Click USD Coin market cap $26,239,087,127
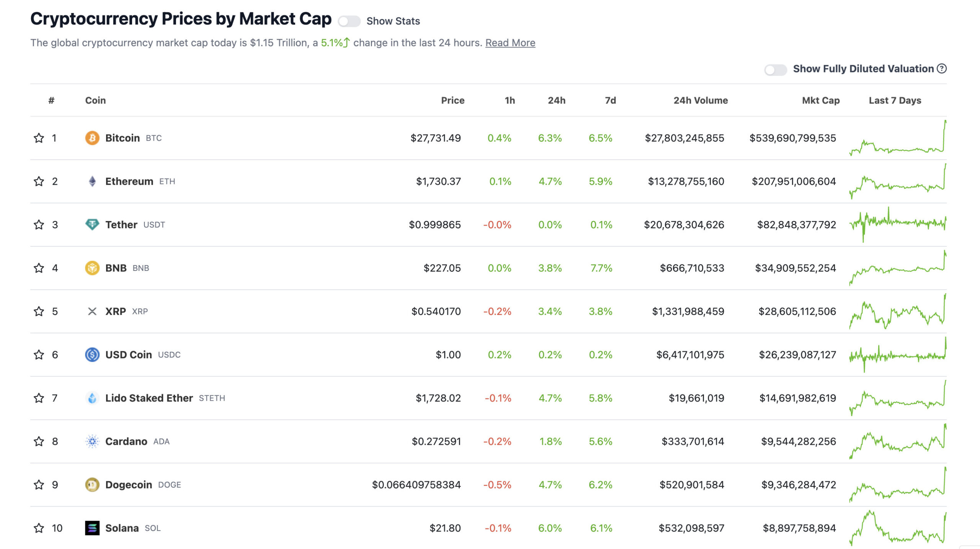 tap(798, 355)
